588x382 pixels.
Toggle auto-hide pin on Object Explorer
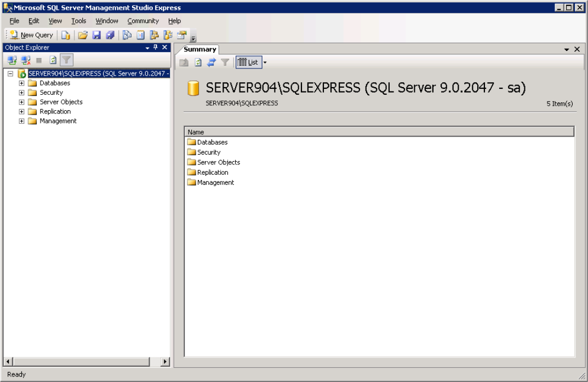pyautogui.click(x=156, y=48)
